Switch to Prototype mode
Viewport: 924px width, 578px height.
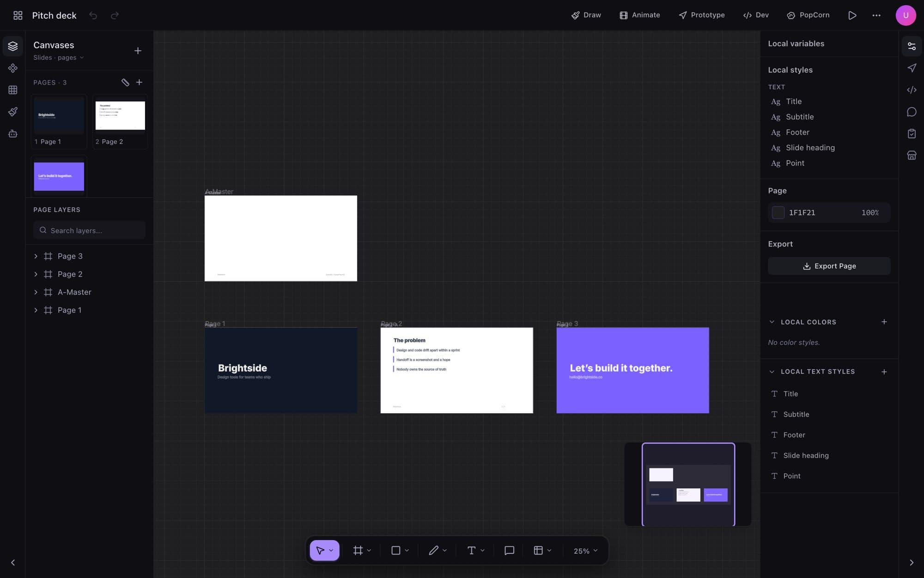pyautogui.click(x=702, y=15)
